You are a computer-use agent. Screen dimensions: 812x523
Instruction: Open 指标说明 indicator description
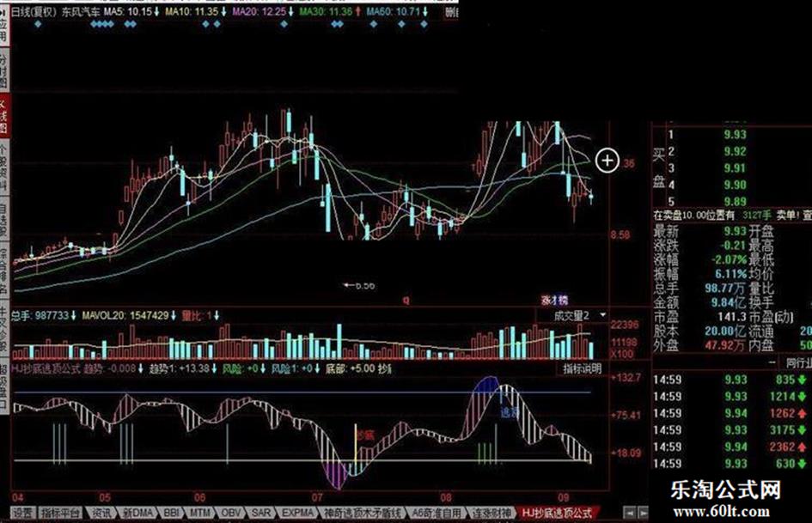(x=582, y=368)
